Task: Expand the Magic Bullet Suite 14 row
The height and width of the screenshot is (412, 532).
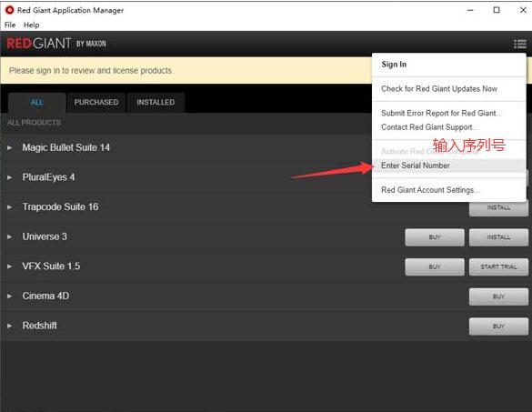Action: (x=9, y=148)
